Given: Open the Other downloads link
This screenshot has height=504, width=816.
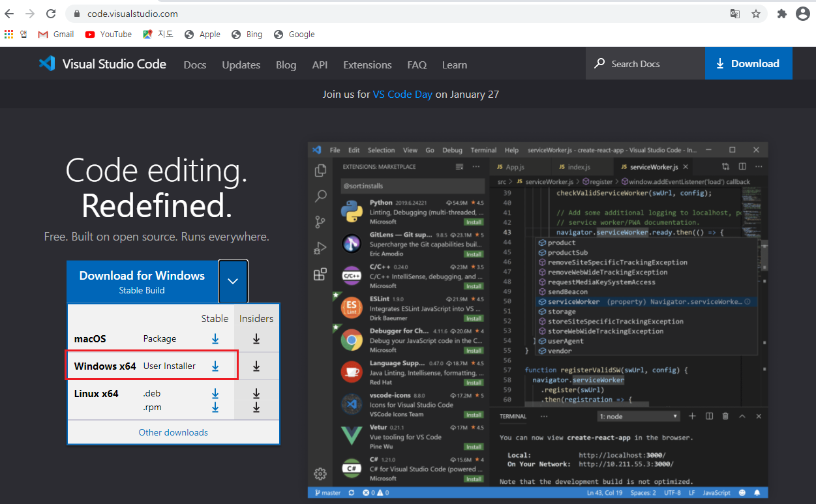Looking at the screenshot, I should pyautogui.click(x=174, y=432).
